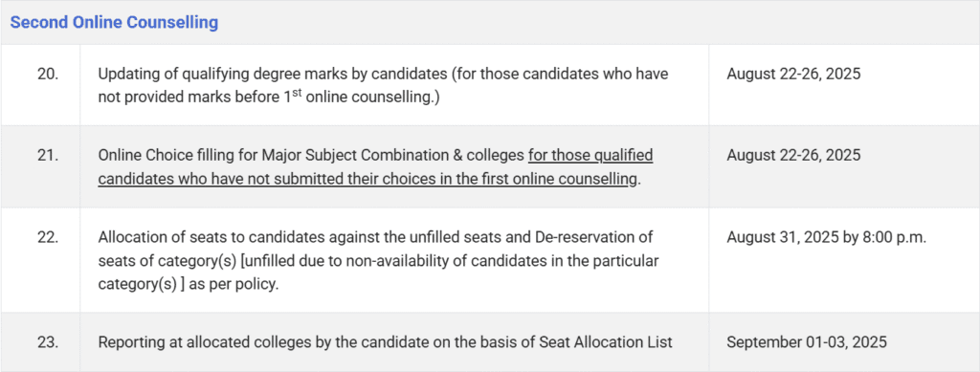The height and width of the screenshot is (372, 980).
Task: Select serial number 23 cell
Action: point(40,342)
